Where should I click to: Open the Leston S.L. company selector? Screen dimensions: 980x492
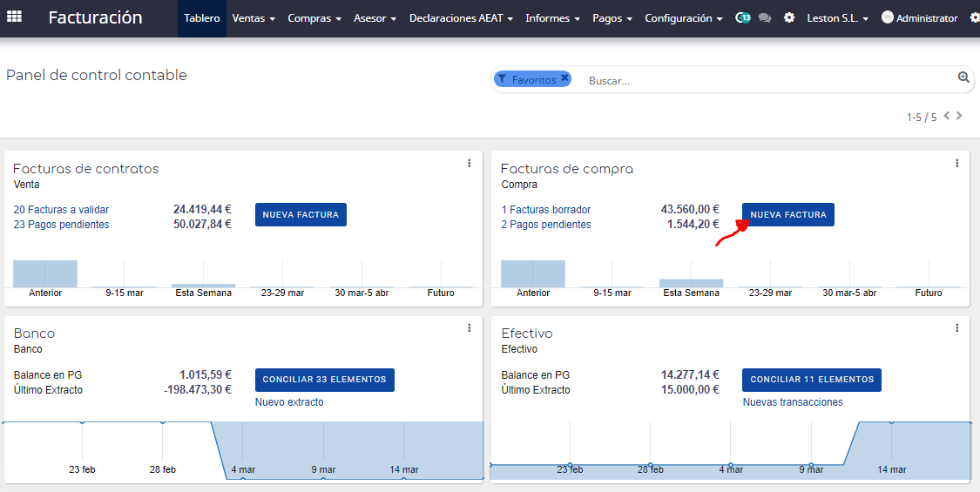[837, 18]
